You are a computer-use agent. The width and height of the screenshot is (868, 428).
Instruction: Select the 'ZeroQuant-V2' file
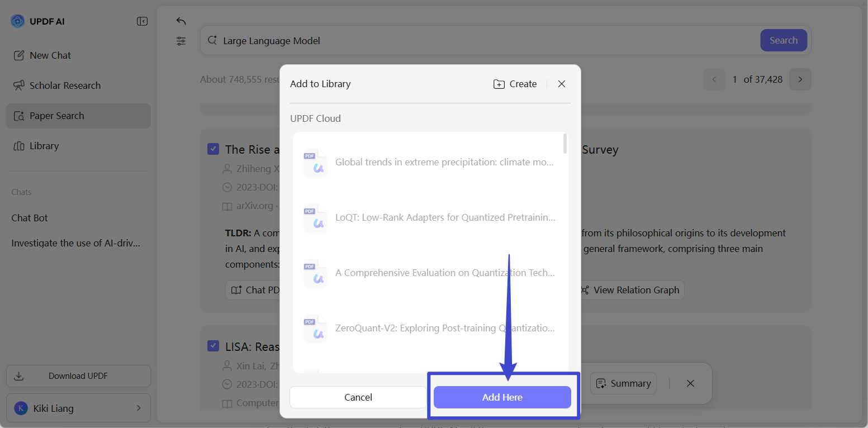pos(429,328)
